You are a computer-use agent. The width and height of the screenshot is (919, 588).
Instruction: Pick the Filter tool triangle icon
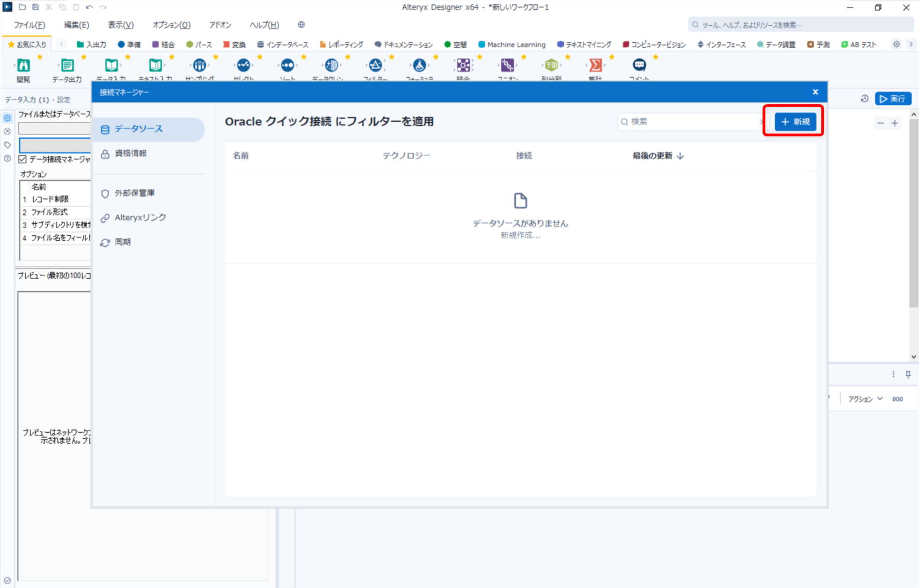[375, 65]
